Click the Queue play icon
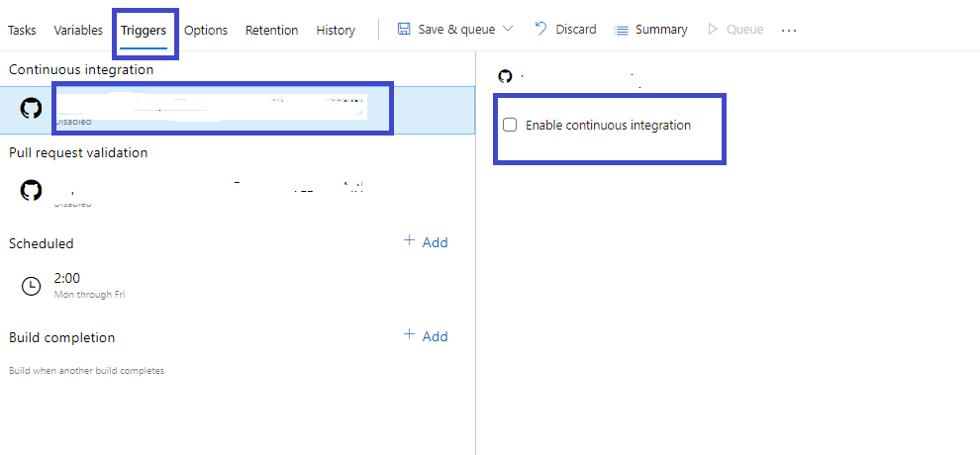This screenshot has height=455, width=980. tap(713, 30)
